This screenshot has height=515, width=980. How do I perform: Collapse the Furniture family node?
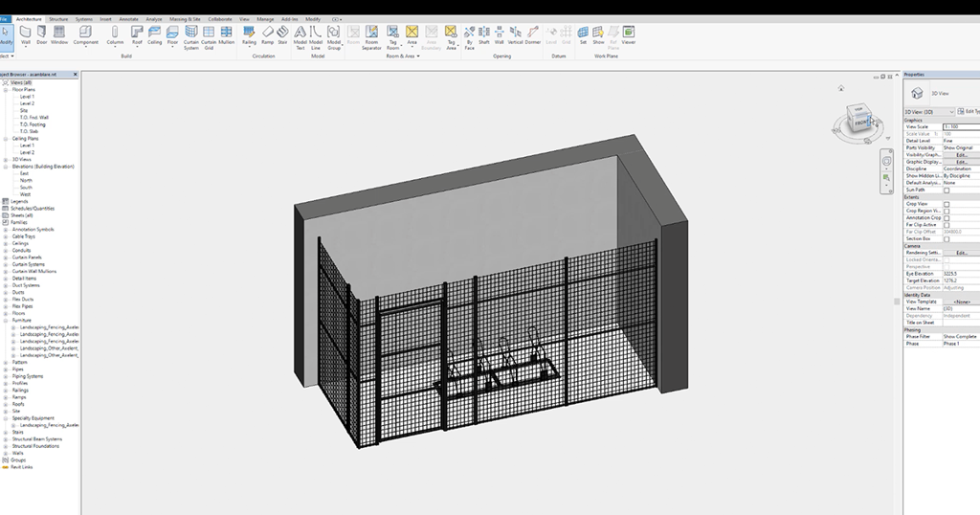coord(6,320)
